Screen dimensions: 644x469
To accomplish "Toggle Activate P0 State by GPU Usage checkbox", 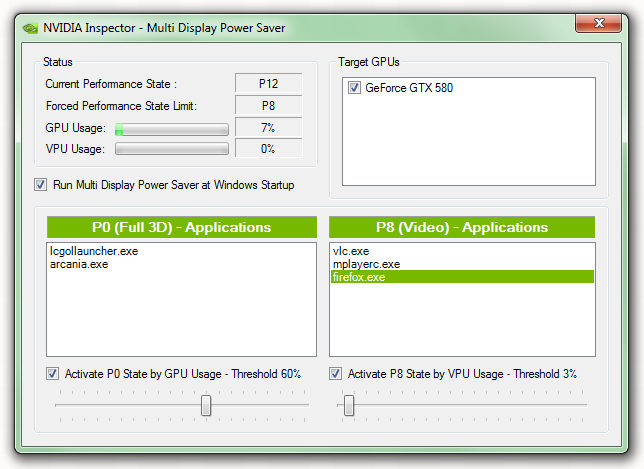I will point(52,373).
